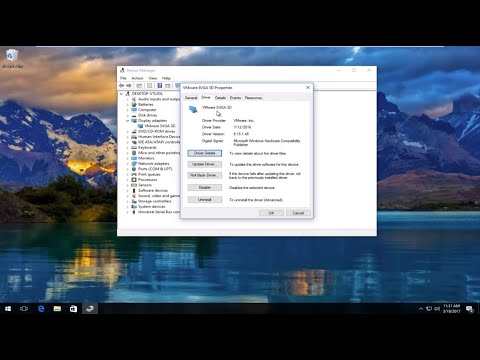Click the Back arrow in Device Manager toolbar
The image size is (480, 360).
click(122, 86)
